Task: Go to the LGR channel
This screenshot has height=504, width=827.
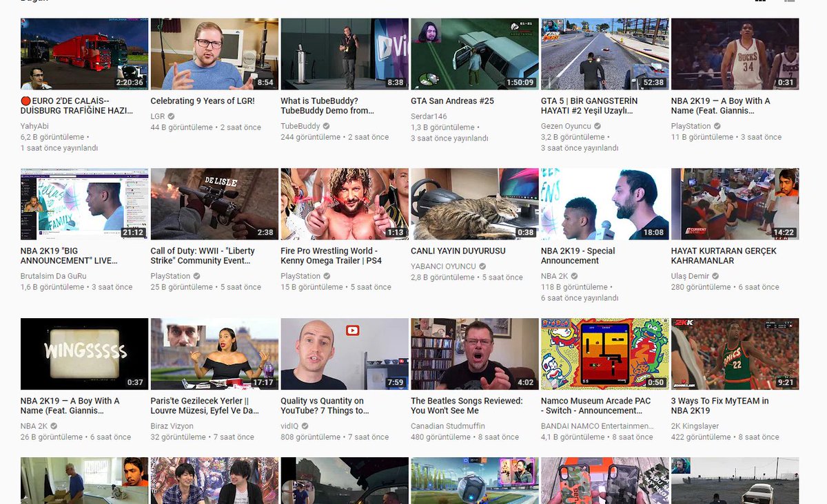Action: pos(158,116)
